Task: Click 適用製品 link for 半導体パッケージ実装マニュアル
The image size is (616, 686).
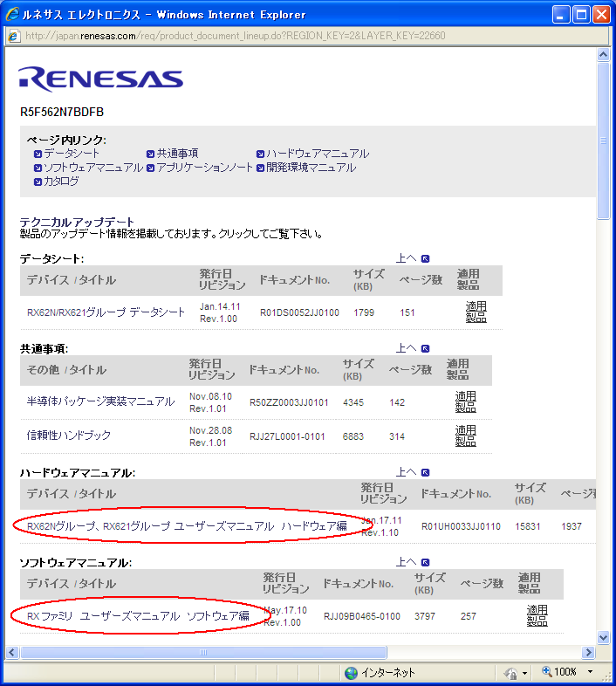Action: [x=466, y=401]
